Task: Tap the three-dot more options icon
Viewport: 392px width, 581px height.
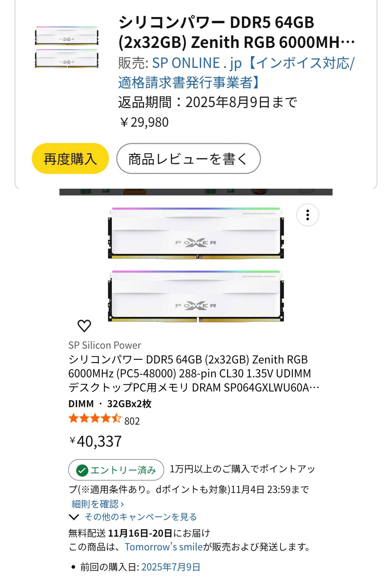Action: click(x=307, y=215)
